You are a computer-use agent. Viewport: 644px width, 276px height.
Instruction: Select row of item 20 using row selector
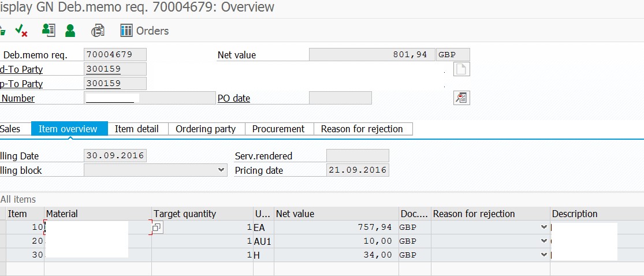click(3, 241)
